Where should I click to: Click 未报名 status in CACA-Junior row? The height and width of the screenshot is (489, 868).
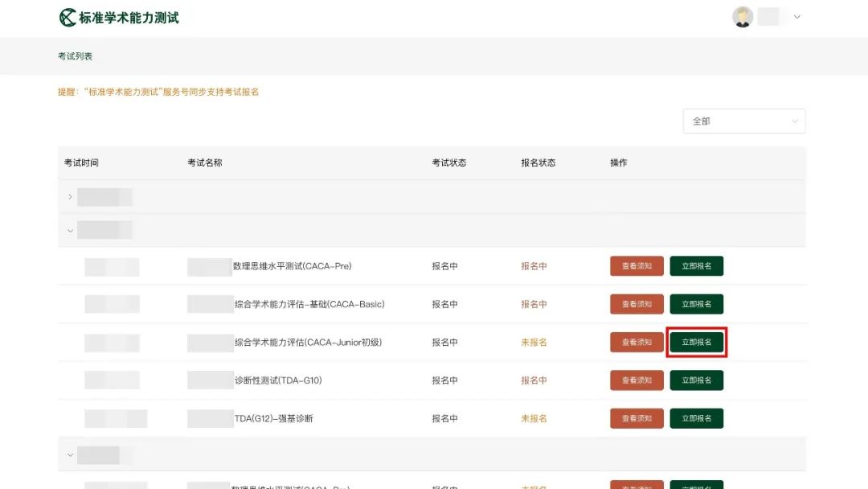pos(534,343)
